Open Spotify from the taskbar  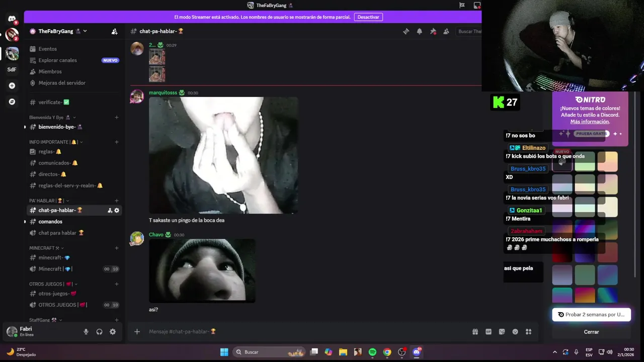372,352
